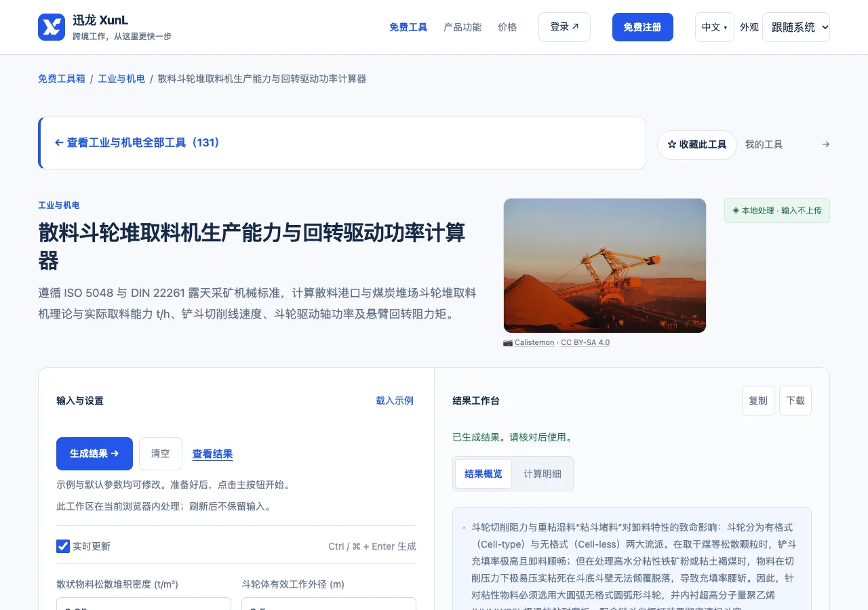Screen dimensions: 868x610
Task: Open the 免费工具箱 breadcrumb
Action: [62, 79]
